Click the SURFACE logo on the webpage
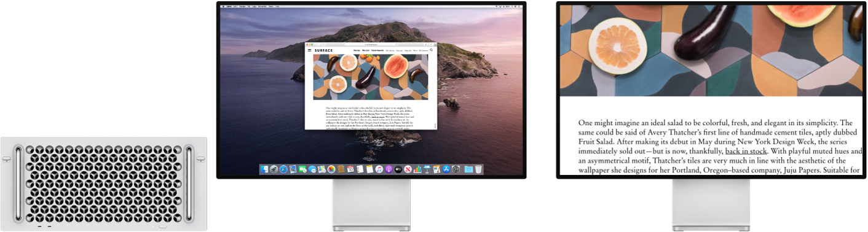Image resolution: width=868 pixels, height=232 pixels. [x=323, y=50]
